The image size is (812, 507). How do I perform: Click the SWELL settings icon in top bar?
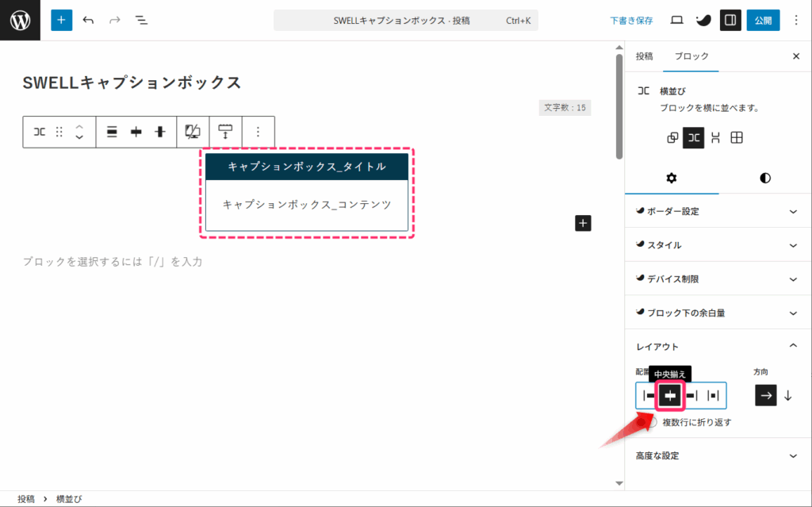click(703, 20)
